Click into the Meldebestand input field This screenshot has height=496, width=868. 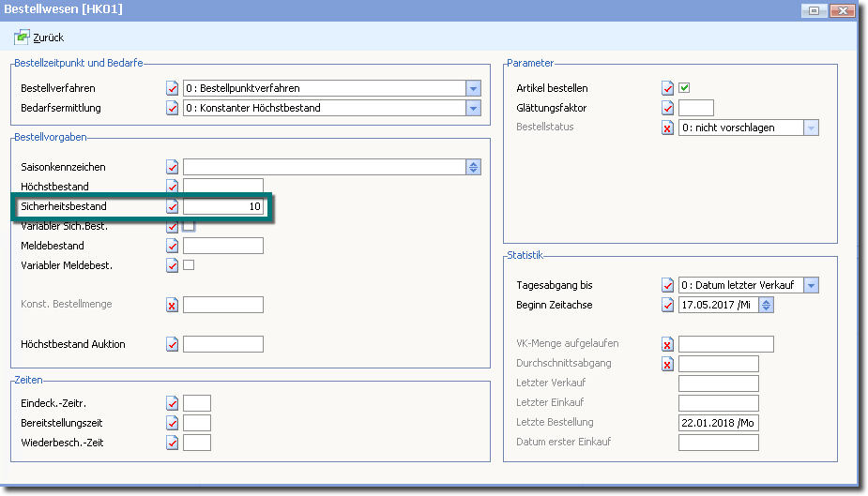pos(222,246)
